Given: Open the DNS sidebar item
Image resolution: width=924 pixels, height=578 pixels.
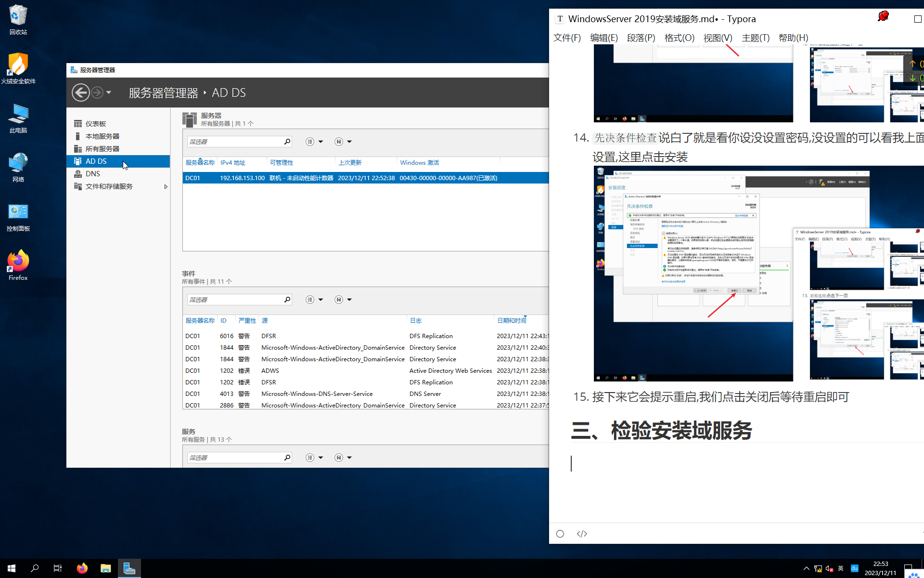Looking at the screenshot, I should coord(93,174).
